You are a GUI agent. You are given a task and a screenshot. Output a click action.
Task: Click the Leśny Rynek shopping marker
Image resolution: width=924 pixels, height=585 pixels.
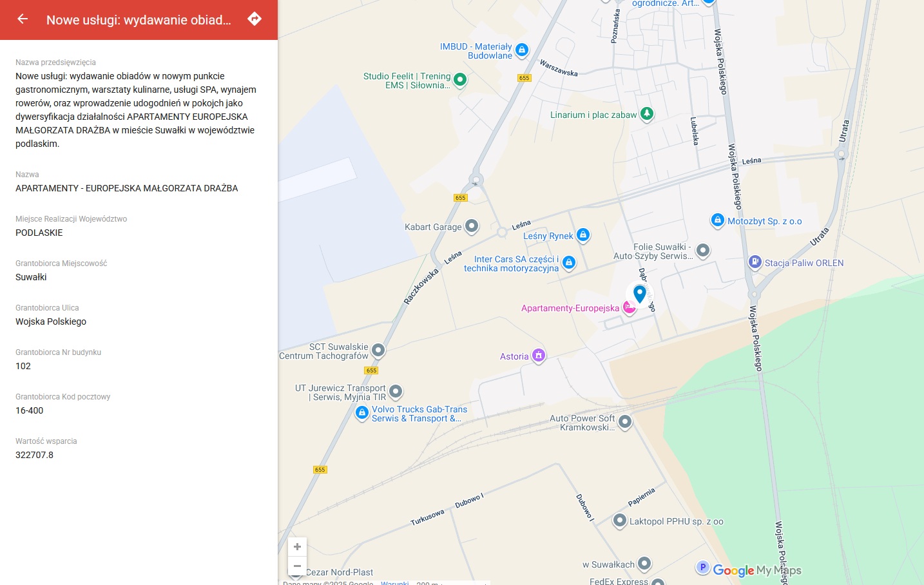(583, 235)
